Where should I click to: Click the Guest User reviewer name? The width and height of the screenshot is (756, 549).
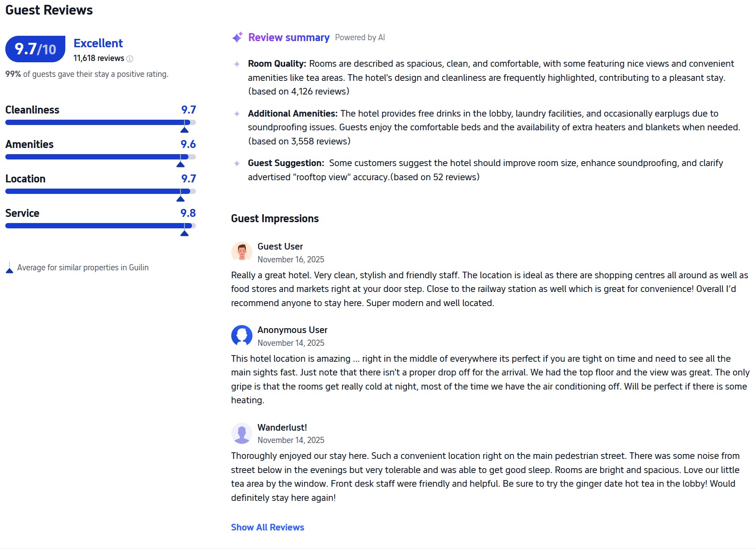tap(280, 246)
